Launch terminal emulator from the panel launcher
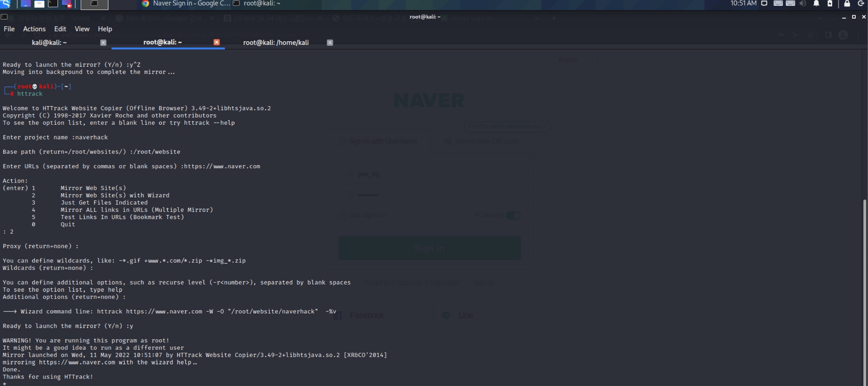This screenshot has width=868, height=386. [x=53, y=4]
